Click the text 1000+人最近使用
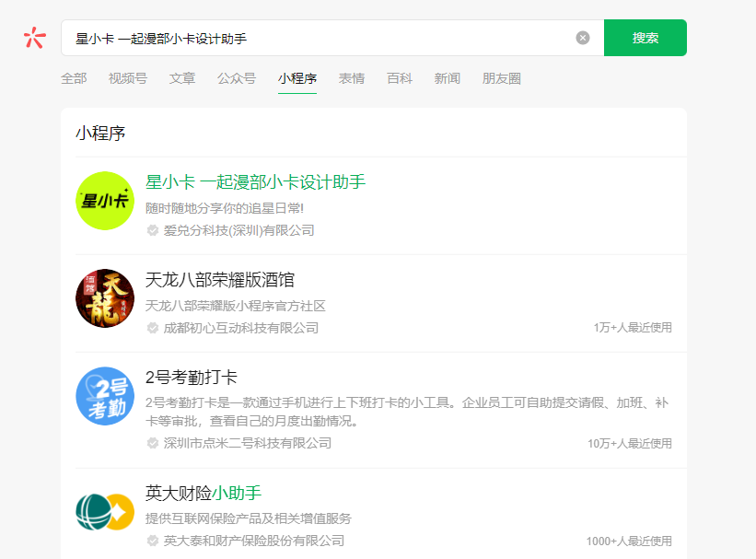 [629, 542]
